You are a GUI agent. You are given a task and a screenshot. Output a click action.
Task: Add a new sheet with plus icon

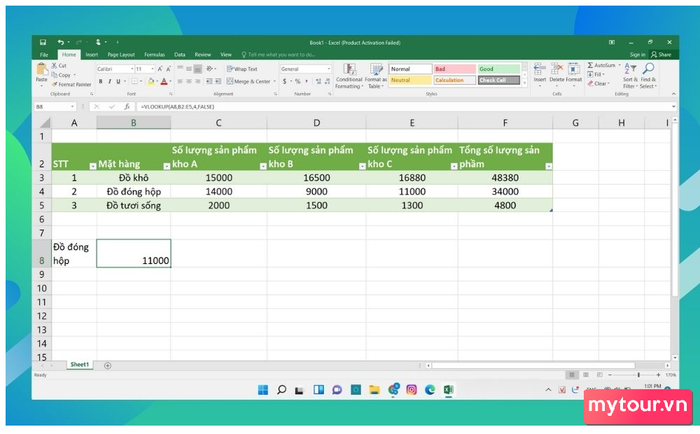click(107, 366)
